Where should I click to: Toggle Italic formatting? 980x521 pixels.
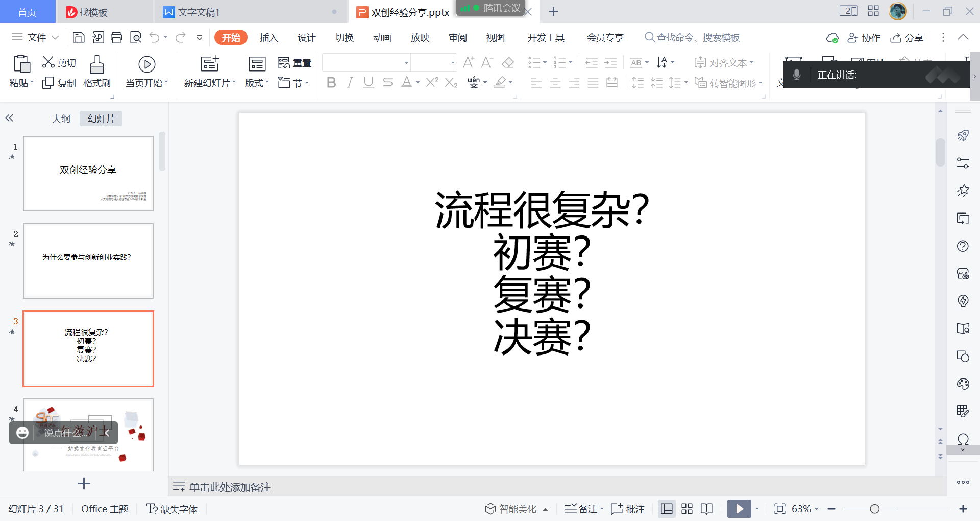click(x=350, y=82)
